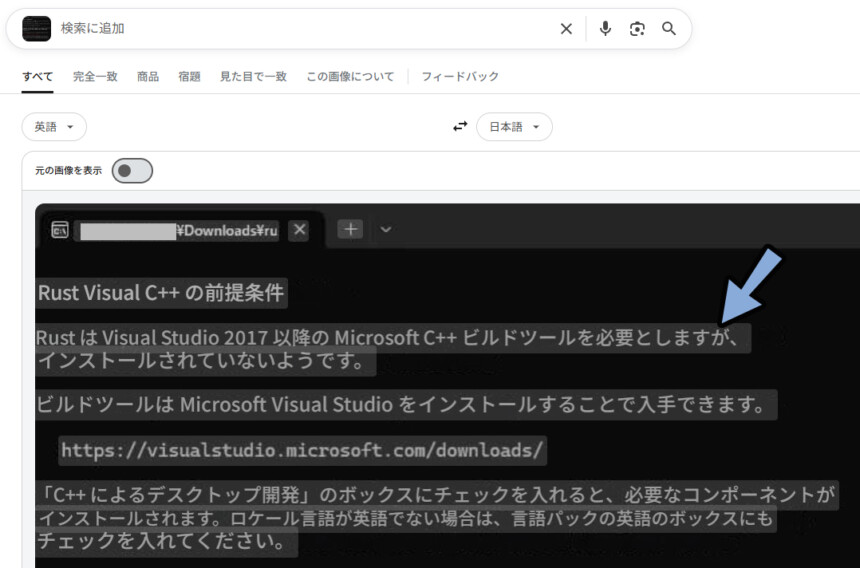Open the '商品' tab
The image size is (860, 568).
148,76
